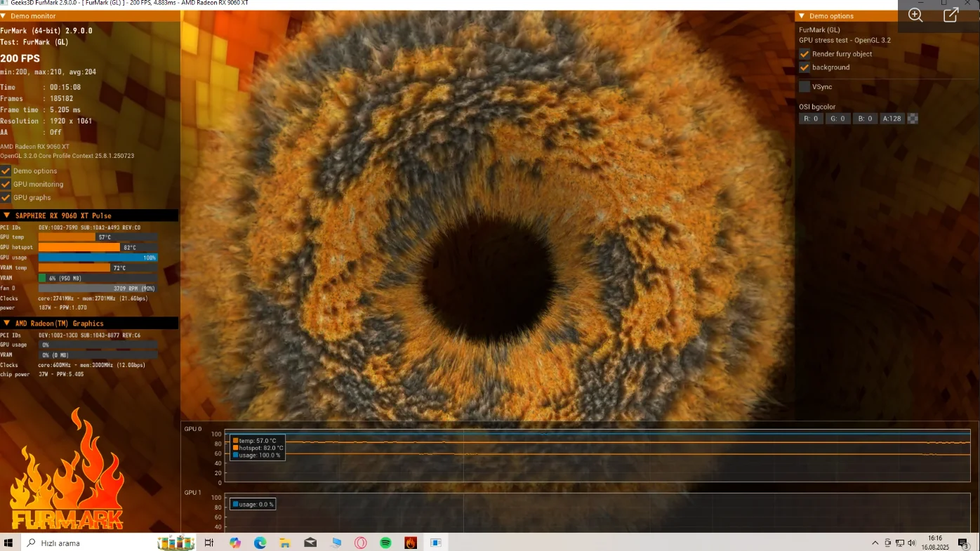This screenshot has height=551, width=980.
Task: Open the notification center icon
Action: 962,543
